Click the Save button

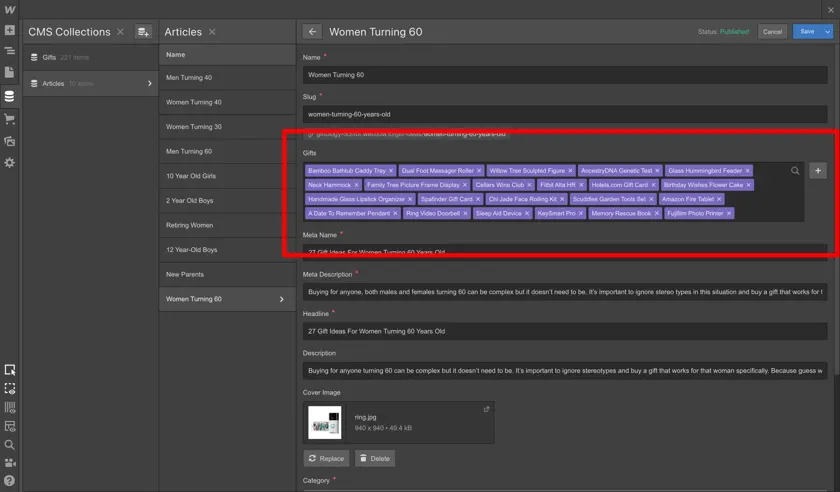click(x=807, y=32)
